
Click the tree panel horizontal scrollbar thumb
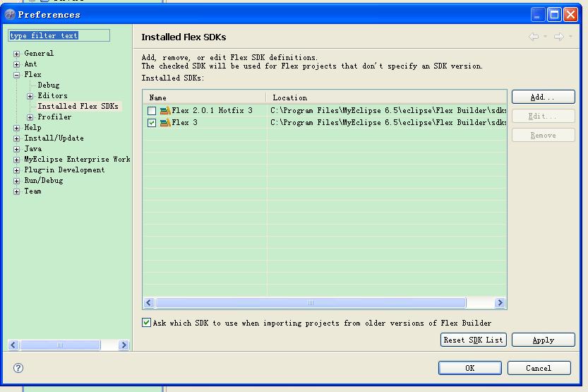tap(60, 345)
